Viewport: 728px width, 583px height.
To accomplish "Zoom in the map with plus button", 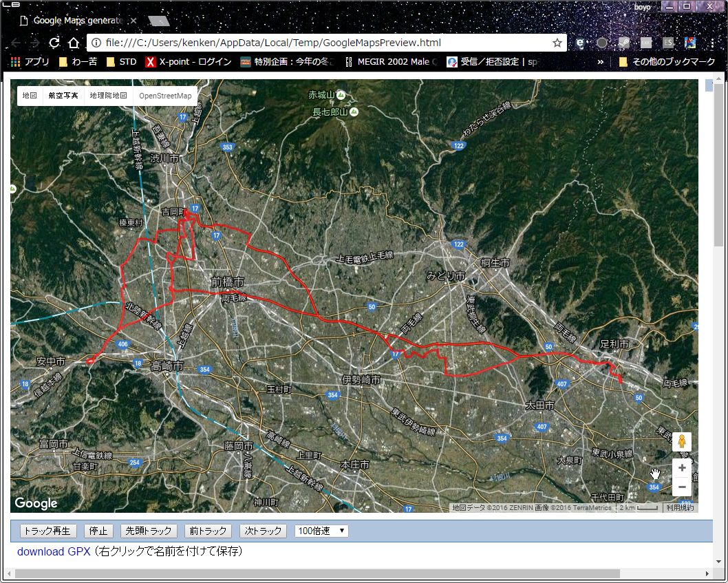I will tap(682, 468).
